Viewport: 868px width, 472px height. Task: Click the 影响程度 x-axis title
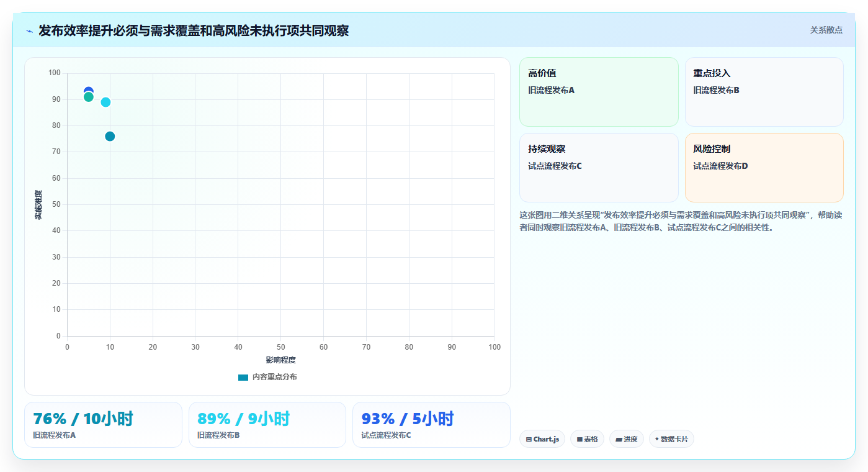280,360
